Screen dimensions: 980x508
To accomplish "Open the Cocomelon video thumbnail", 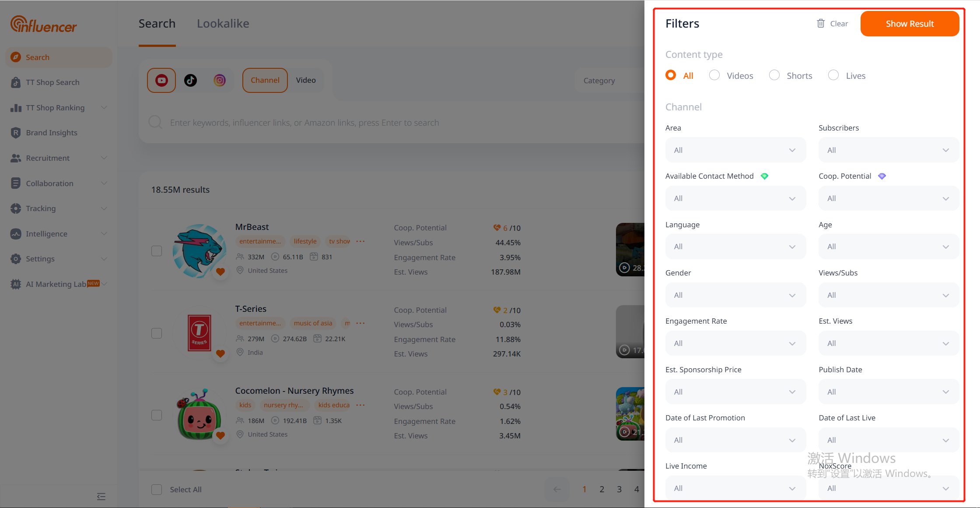I will pos(630,414).
